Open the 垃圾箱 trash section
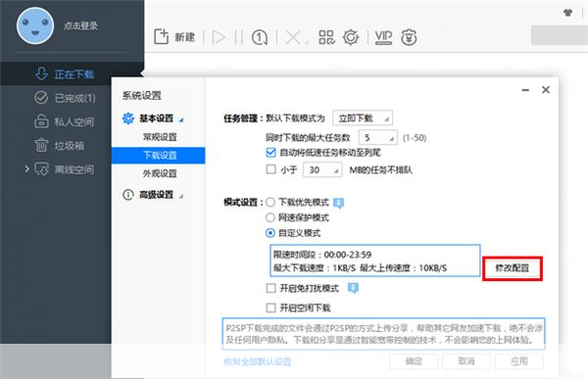The image size is (588, 379). [x=59, y=146]
